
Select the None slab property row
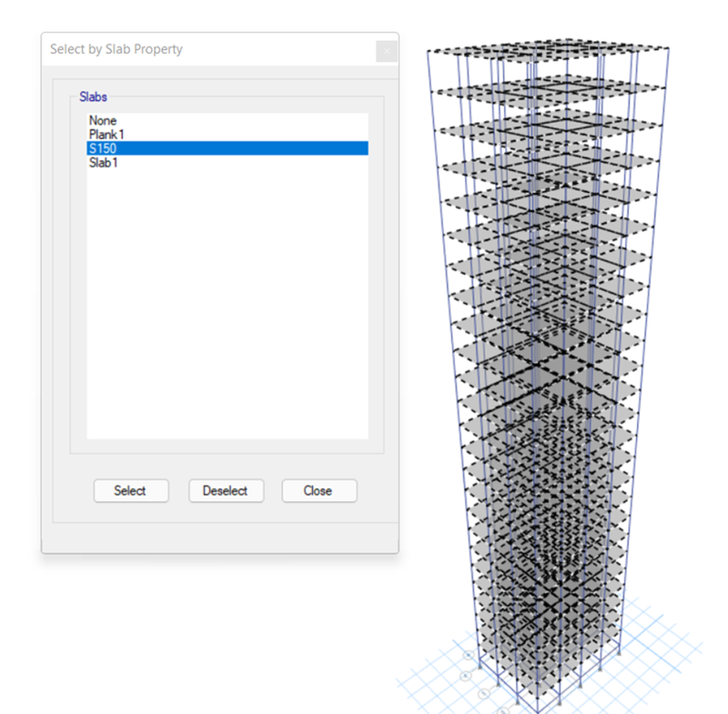[x=227, y=121]
